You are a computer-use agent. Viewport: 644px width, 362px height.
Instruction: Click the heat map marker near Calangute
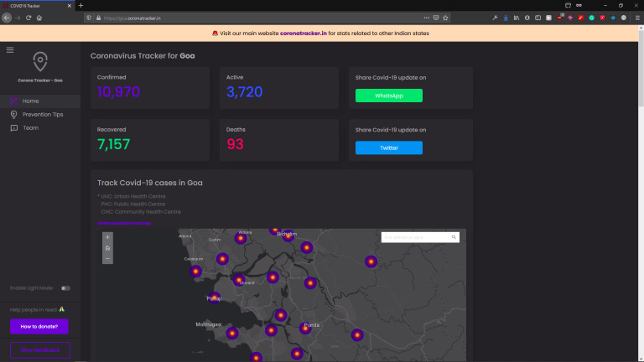[x=195, y=271]
